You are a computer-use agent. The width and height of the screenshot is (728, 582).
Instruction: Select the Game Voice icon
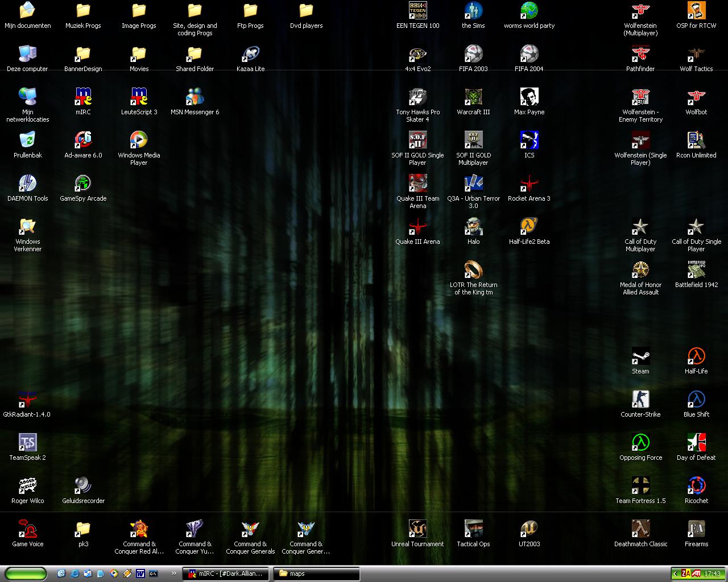27,529
